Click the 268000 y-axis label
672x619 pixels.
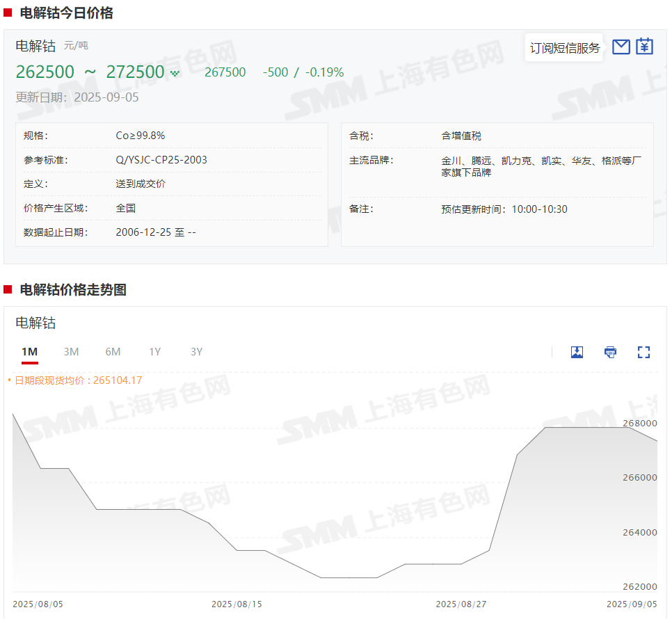pos(639,423)
